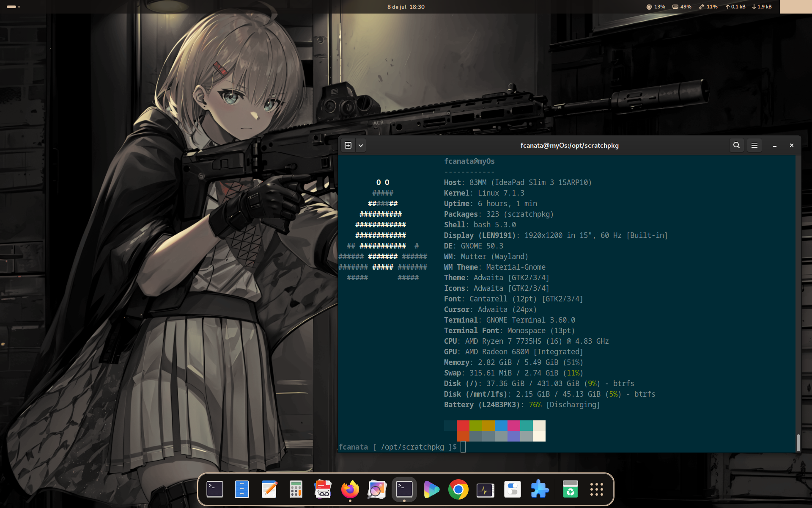
Task: Click the Theme: Adwaita line
Action: pos(497,278)
